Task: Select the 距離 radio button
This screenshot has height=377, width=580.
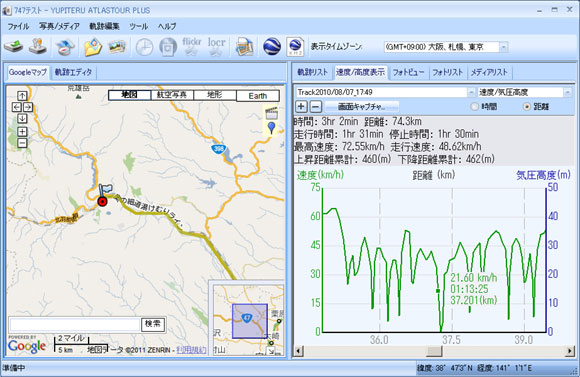Action: [527, 107]
